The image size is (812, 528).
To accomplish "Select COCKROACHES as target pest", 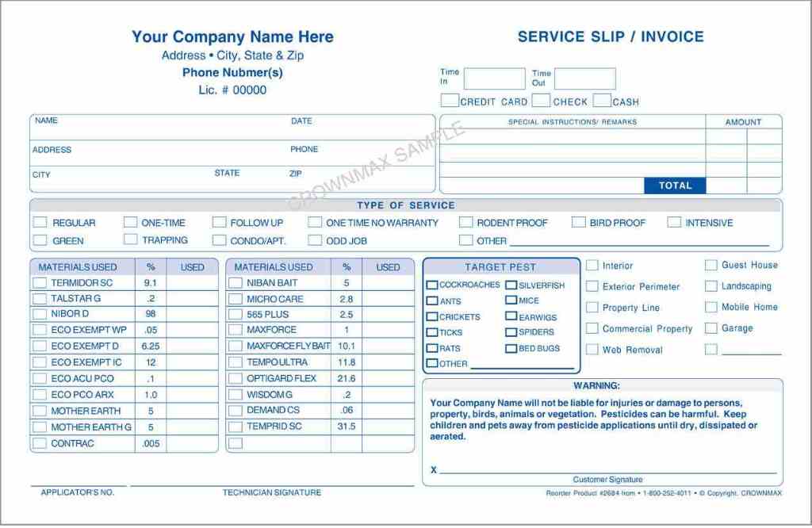I will 432,285.
